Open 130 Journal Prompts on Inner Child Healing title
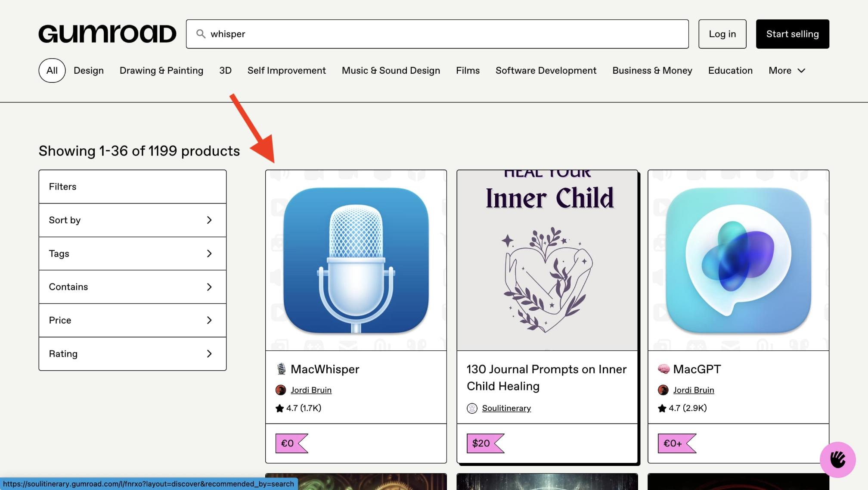 pyautogui.click(x=547, y=378)
